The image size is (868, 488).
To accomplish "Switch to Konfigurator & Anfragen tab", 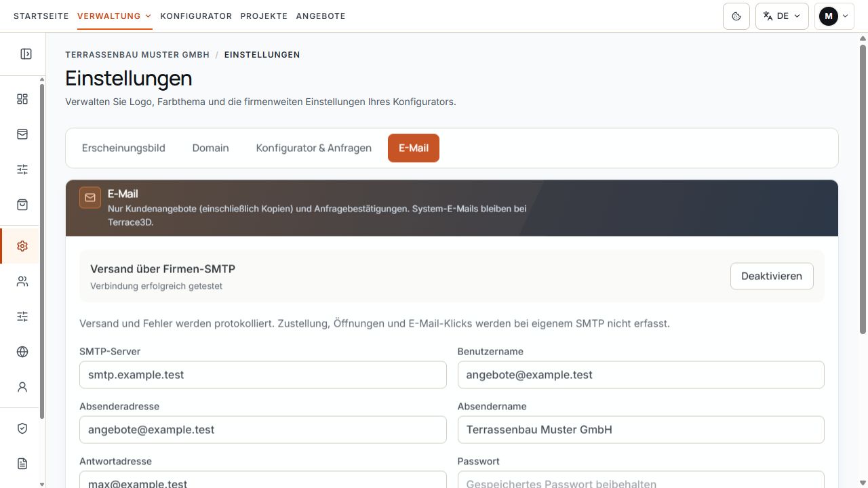I will pos(314,148).
